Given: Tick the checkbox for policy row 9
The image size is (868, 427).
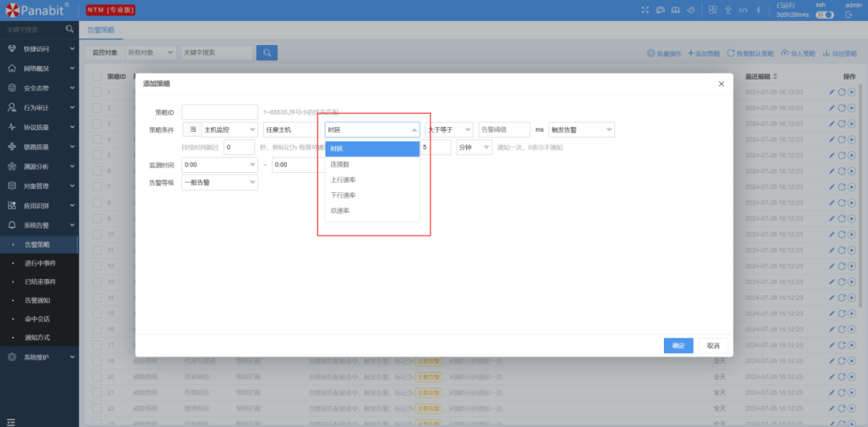Looking at the screenshot, I should tap(97, 218).
